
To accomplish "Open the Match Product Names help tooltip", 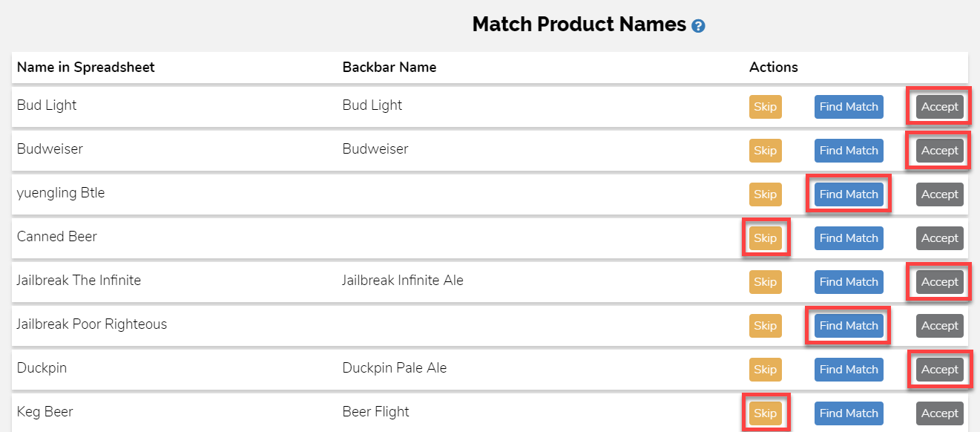I will (697, 24).
